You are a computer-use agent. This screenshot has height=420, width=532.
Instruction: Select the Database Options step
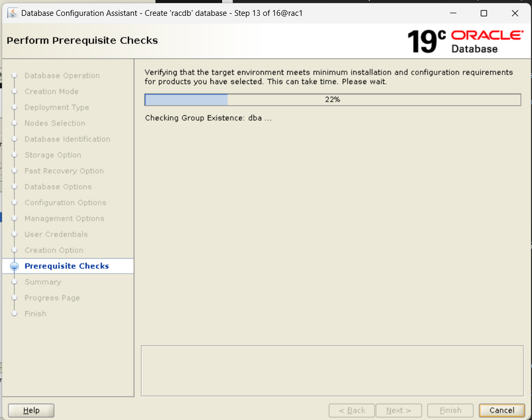click(x=58, y=187)
